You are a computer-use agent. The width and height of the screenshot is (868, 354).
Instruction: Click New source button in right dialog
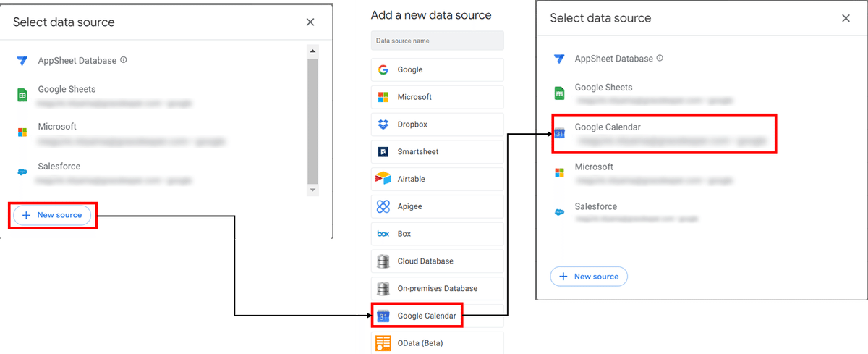[589, 277]
